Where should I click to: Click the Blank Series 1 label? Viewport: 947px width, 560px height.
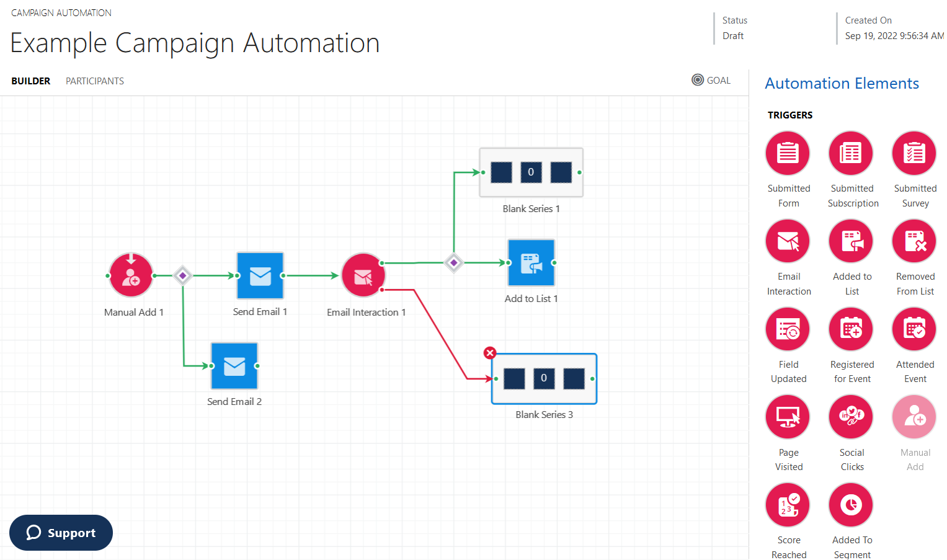(531, 209)
